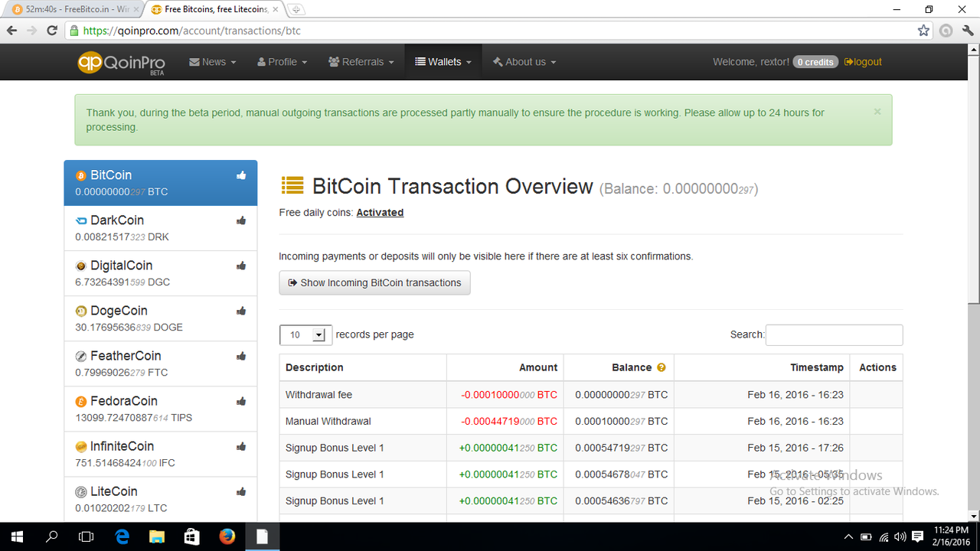Viewport: 980px width, 551px height.
Task: Sort by Amount column header
Action: (505, 367)
